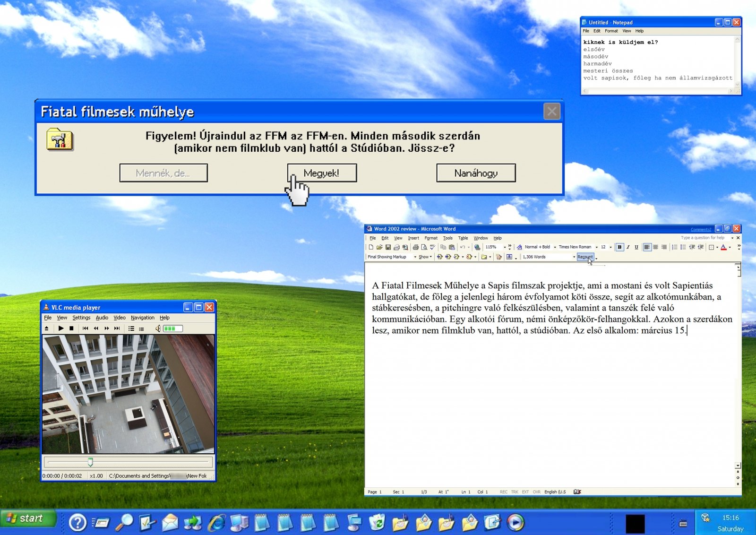Toggle Italic formatting in Word

pos(628,247)
